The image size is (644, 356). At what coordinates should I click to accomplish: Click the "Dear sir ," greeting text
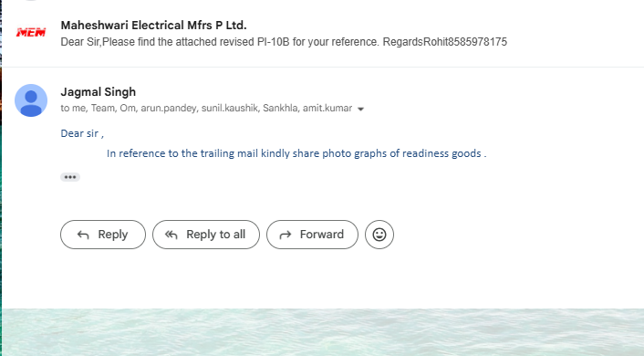pyautogui.click(x=82, y=133)
